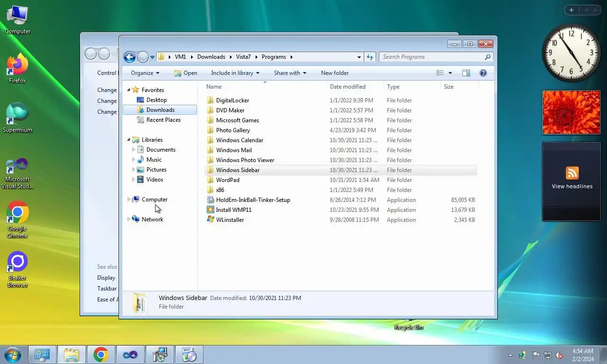Click the analog clock gadget
The image size is (607, 364).
(x=571, y=53)
